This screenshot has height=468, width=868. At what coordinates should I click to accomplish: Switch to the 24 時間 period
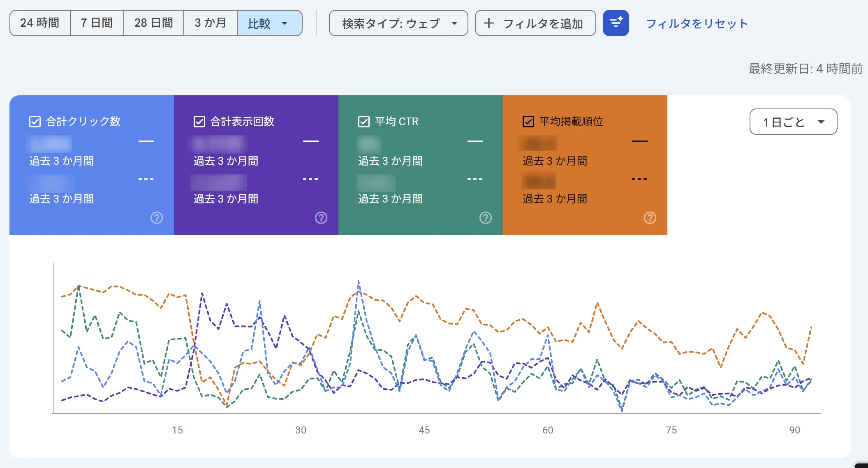point(39,23)
